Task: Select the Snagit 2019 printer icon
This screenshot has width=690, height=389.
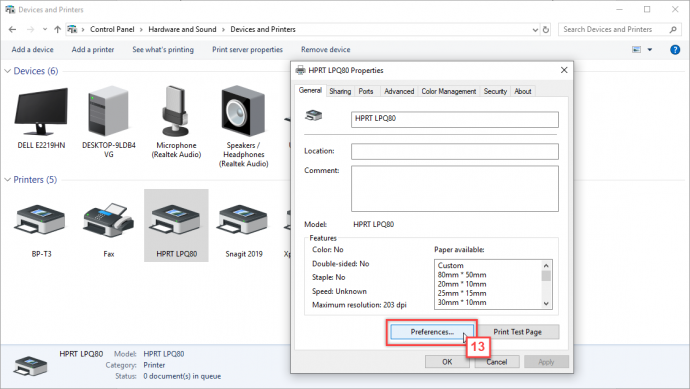Action: point(243,220)
